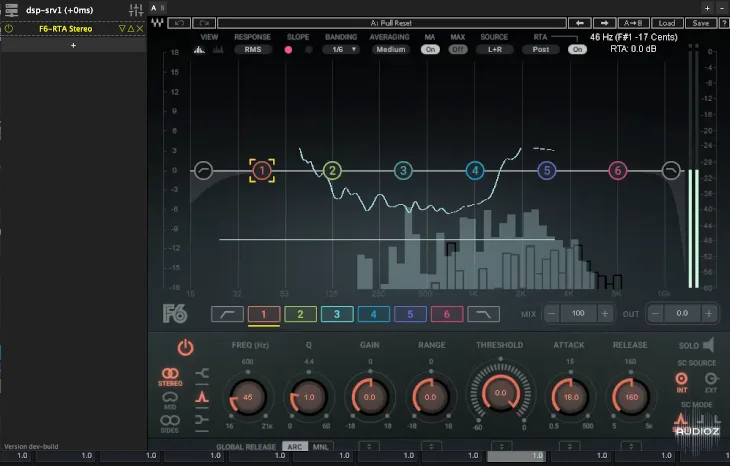
Task: Select the band 2 tab
Action: [300, 314]
